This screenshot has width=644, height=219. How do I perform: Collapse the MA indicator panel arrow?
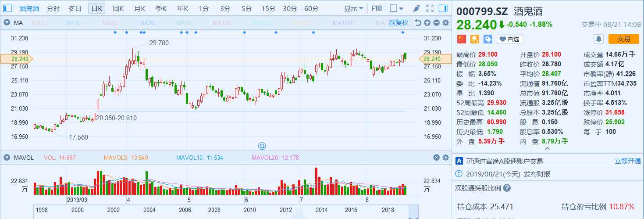(x=7, y=23)
